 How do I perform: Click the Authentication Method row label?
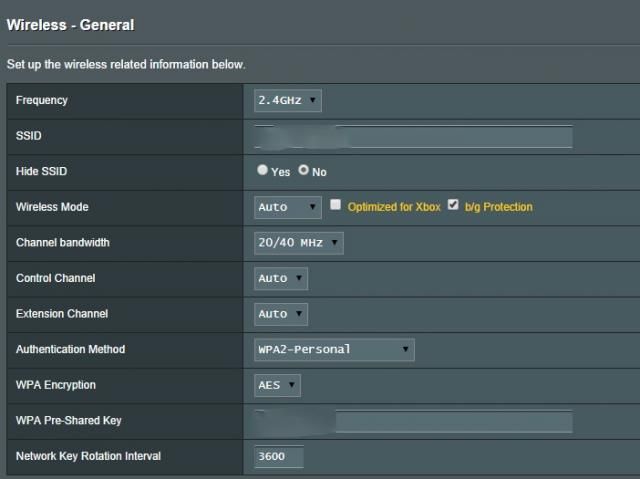point(70,350)
